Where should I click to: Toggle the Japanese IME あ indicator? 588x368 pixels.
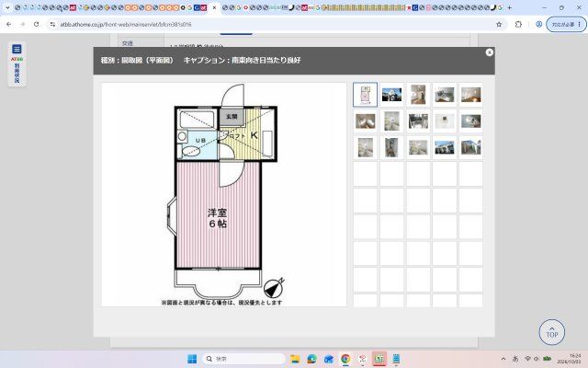tap(515, 359)
